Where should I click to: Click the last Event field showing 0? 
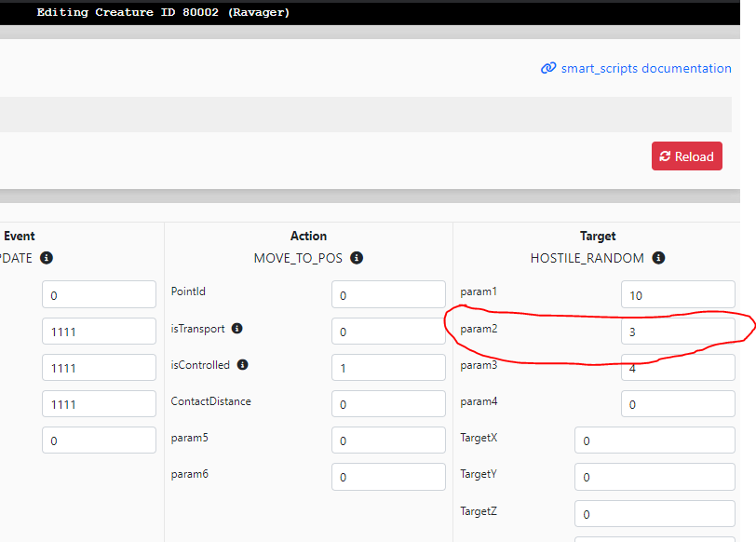[99, 440]
